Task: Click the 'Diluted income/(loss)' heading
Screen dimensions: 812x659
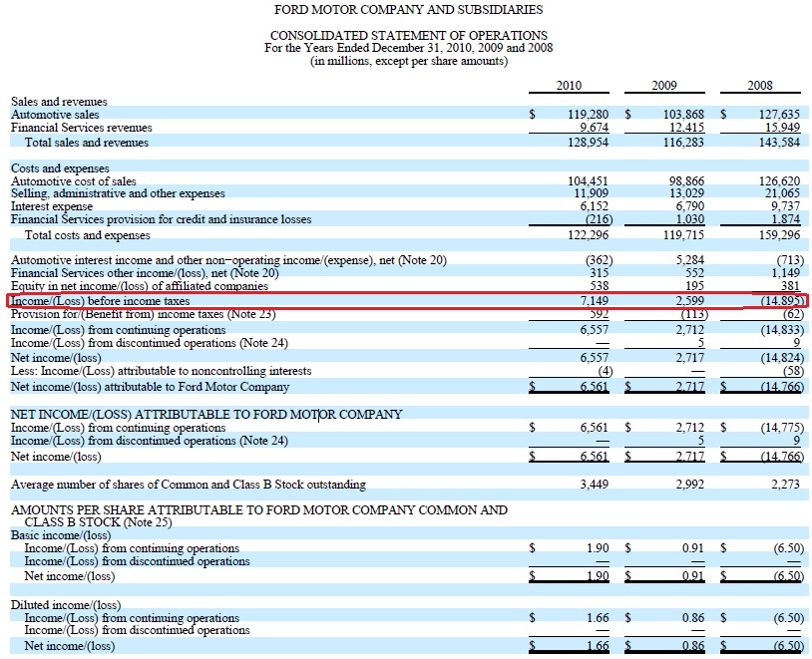Action: (x=66, y=605)
